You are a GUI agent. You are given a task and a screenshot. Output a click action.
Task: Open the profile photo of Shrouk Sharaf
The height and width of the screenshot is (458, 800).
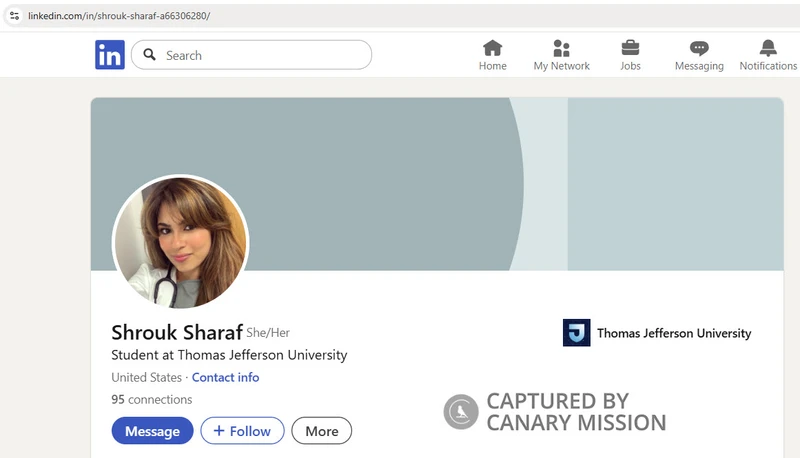[180, 242]
